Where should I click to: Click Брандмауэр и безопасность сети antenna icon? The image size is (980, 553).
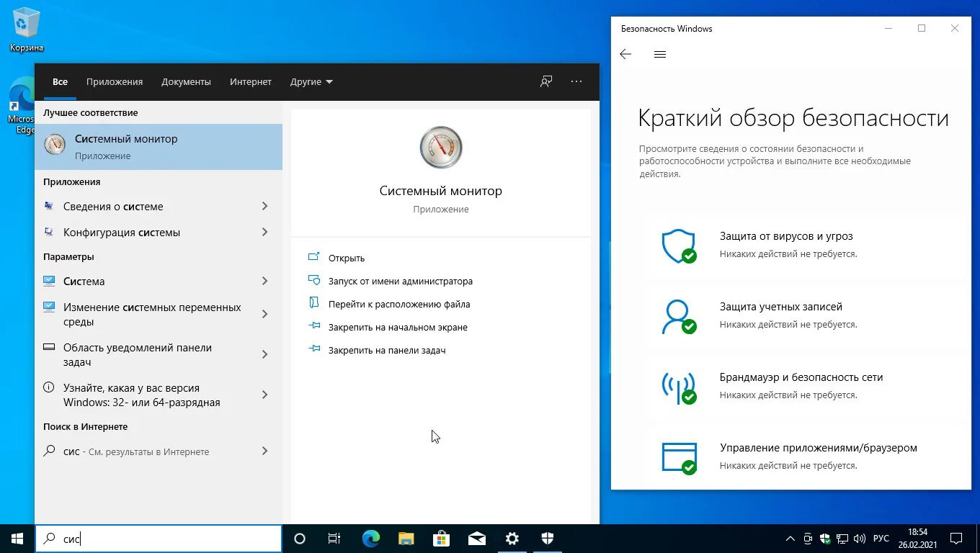(x=679, y=387)
